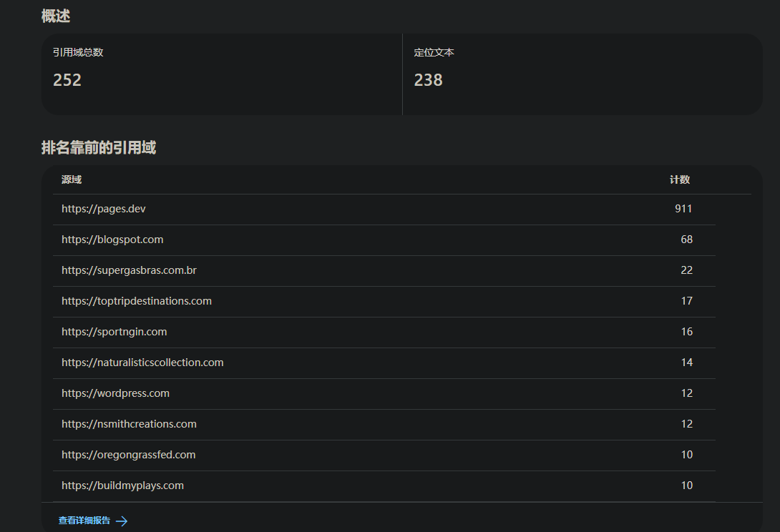Click the https://wordpress.com domain row

115,393
